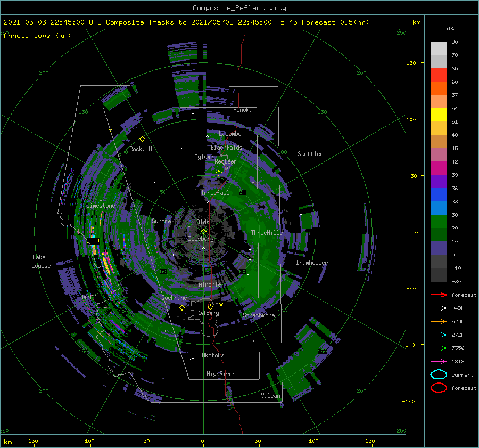Image resolution: width=479 pixels, height=448 pixels.
Task: Click the HighRiver town label
Action: pos(221,374)
